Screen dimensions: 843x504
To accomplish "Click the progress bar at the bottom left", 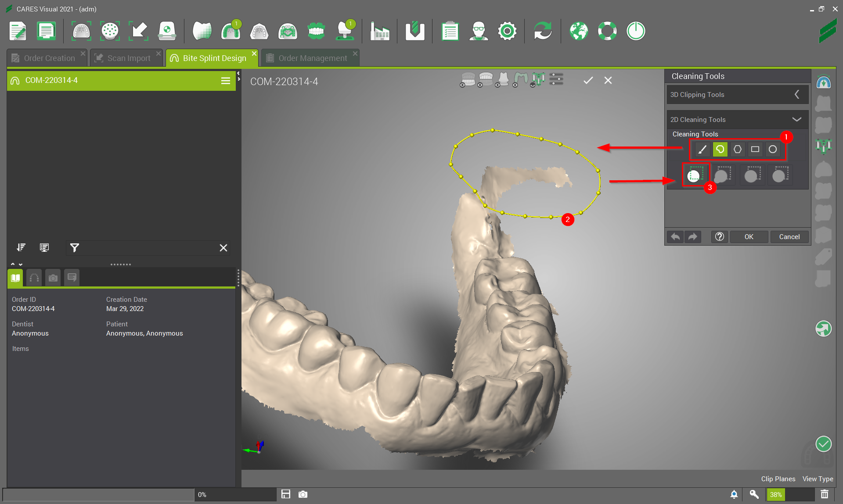I will (97, 495).
